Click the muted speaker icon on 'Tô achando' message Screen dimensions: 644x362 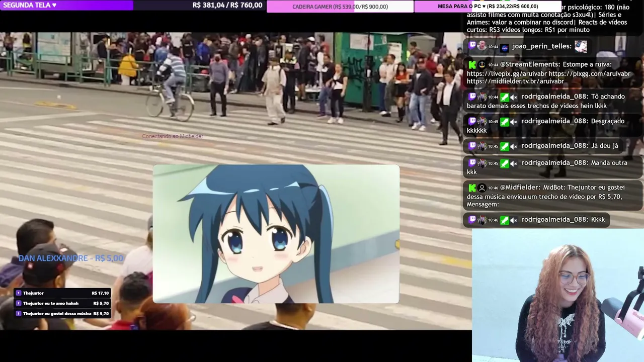513,97
